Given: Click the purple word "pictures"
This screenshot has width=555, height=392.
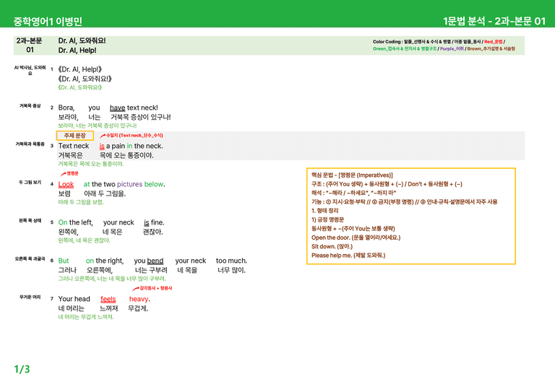Looking at the screenshot, I should pyautogui.click(x=129, y=184).
